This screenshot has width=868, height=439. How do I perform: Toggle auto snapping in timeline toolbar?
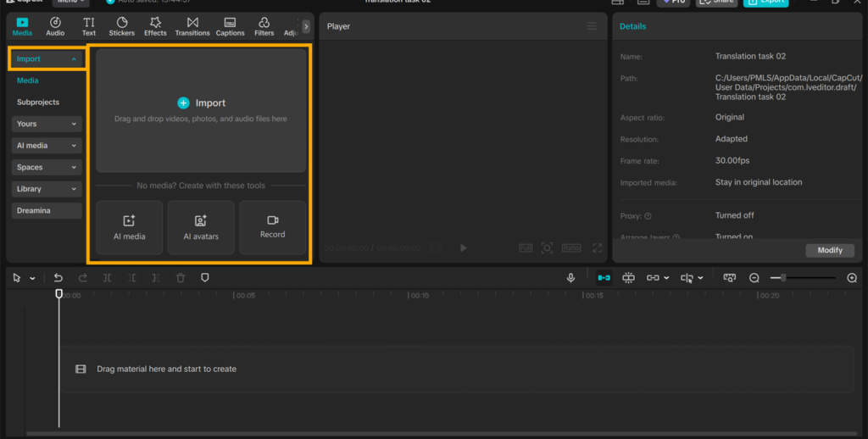[x=628, y=278]
